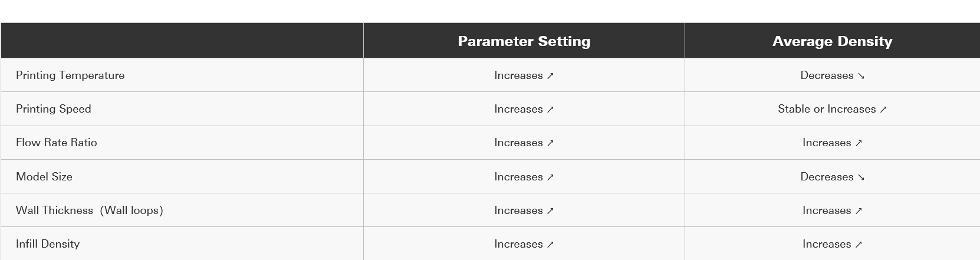Screen dimensions: 980x260
Task: Click the down arrow in Printing Temperature density
Action: pos(861,76)
